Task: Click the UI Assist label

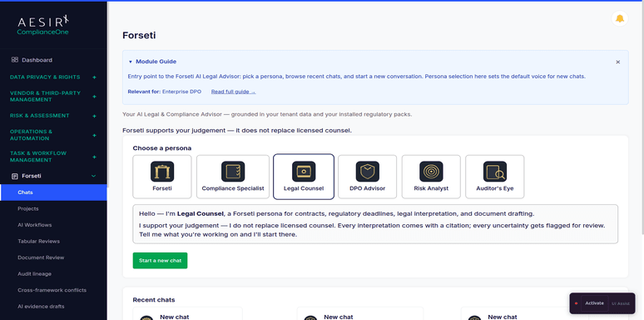Action: click(620, 303)
